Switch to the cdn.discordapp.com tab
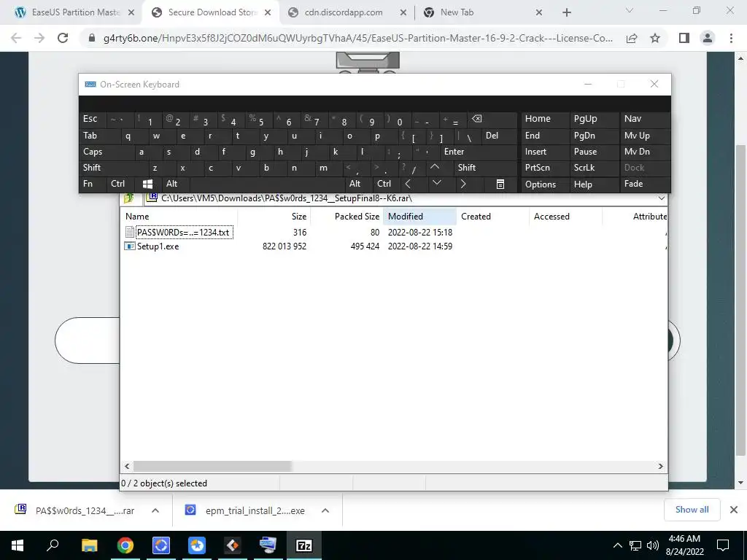This screenshot has width=747, height=560. pos(343,12)
